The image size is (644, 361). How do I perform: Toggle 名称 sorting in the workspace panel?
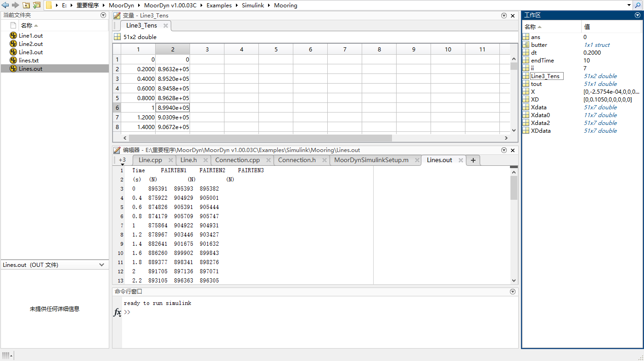[532, 26]
